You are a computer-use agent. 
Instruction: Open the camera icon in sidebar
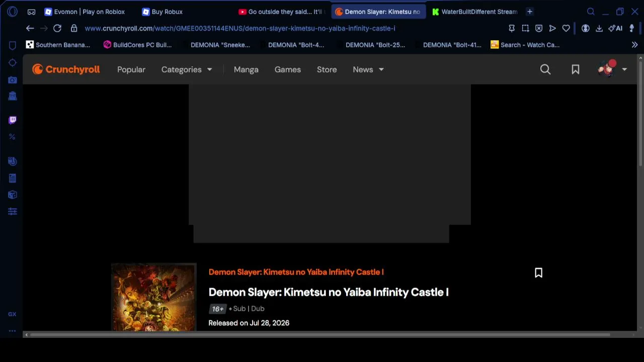pos(13,79)
